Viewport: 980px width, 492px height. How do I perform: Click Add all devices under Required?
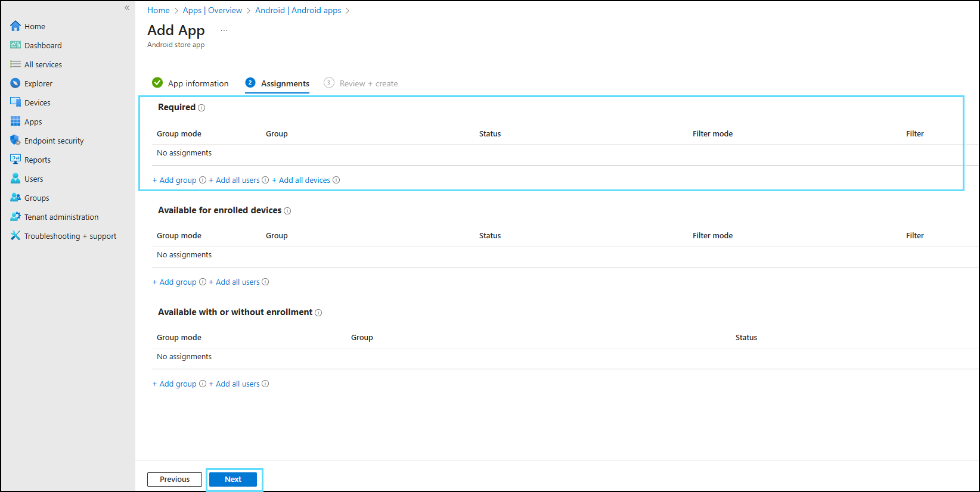pyautogui.click(x=304, y=180)
